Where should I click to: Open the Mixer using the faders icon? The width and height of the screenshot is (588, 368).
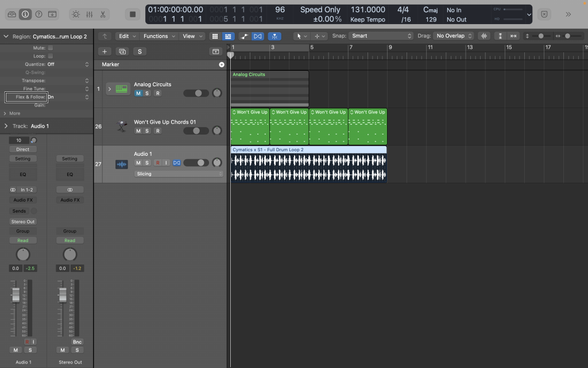[90, 13]
